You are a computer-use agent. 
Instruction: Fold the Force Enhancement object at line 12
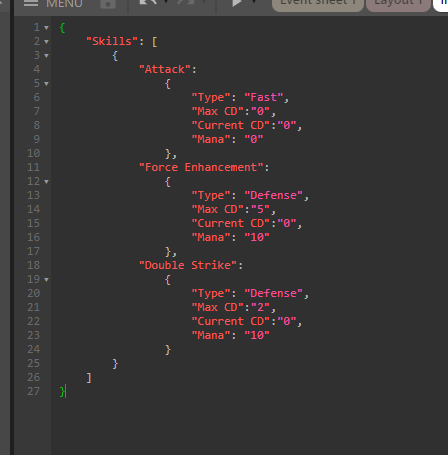coord(46,182)
